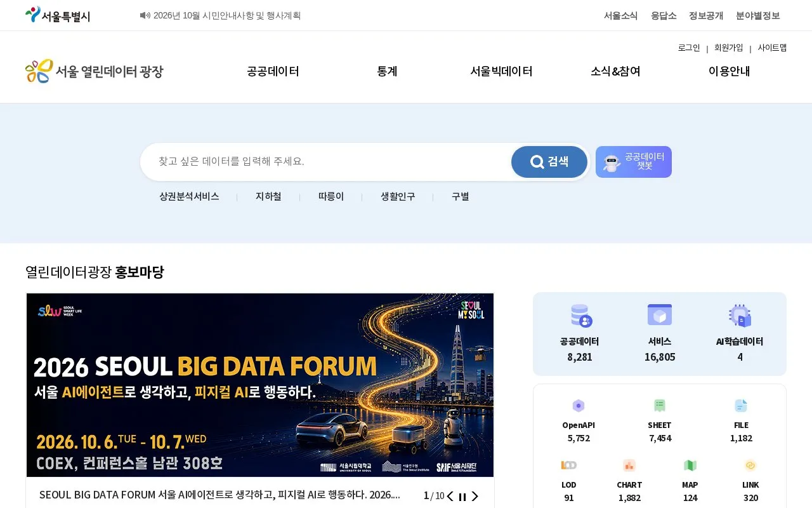Show the previous banner slide
The height and width of the screenshot is (508, 812).
[450, 497]
